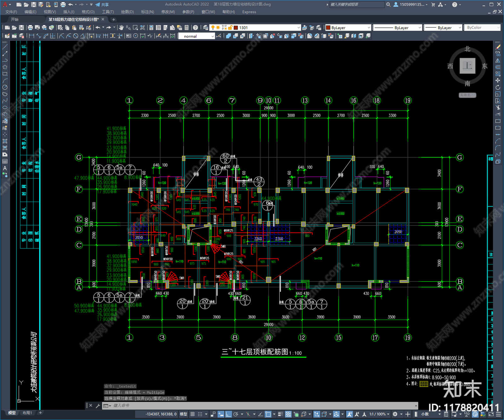
Task: Click the Plot printer icon in toolbar
Action: [30, 28]
